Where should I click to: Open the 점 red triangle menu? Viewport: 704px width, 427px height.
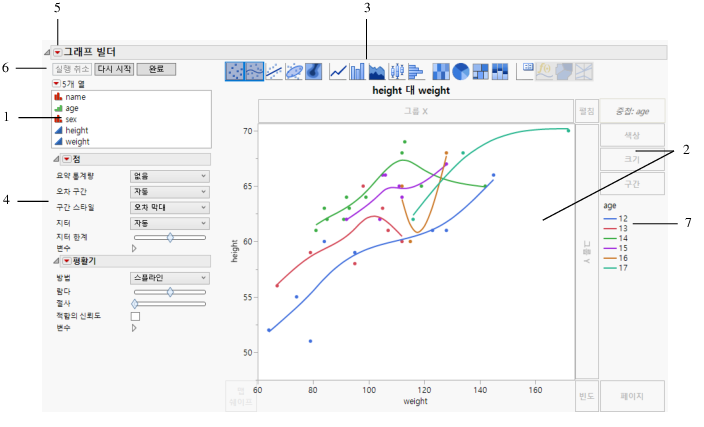click(x=67, y=159)
